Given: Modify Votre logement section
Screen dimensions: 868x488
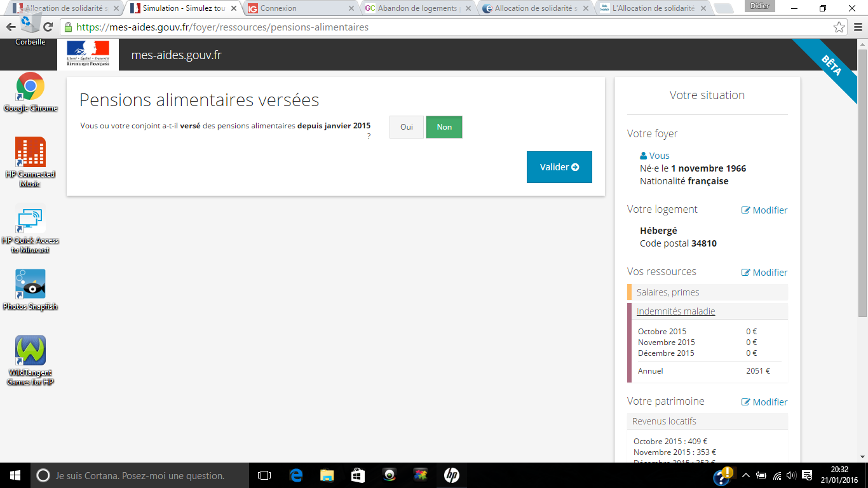Looking at the screenshot, I should pos(764,210).
